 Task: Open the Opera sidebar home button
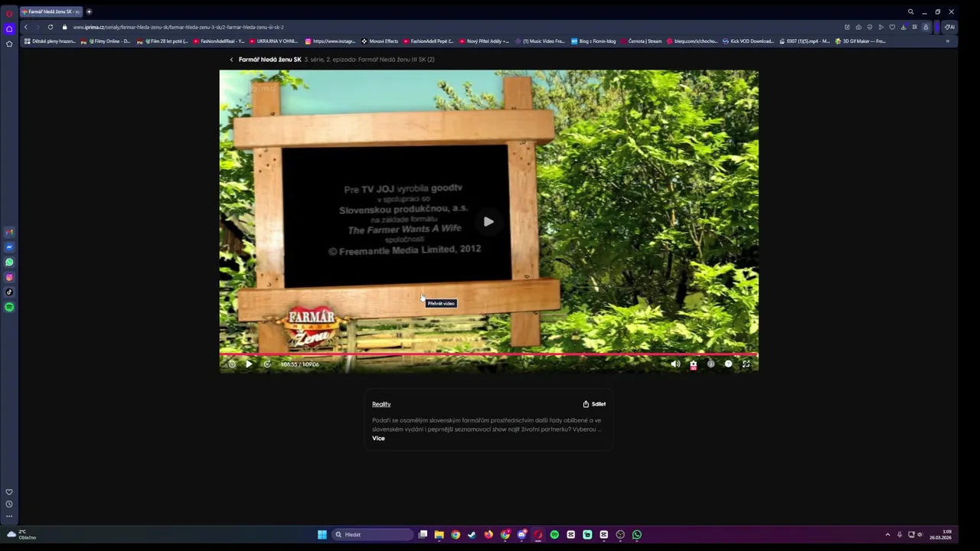9,28
